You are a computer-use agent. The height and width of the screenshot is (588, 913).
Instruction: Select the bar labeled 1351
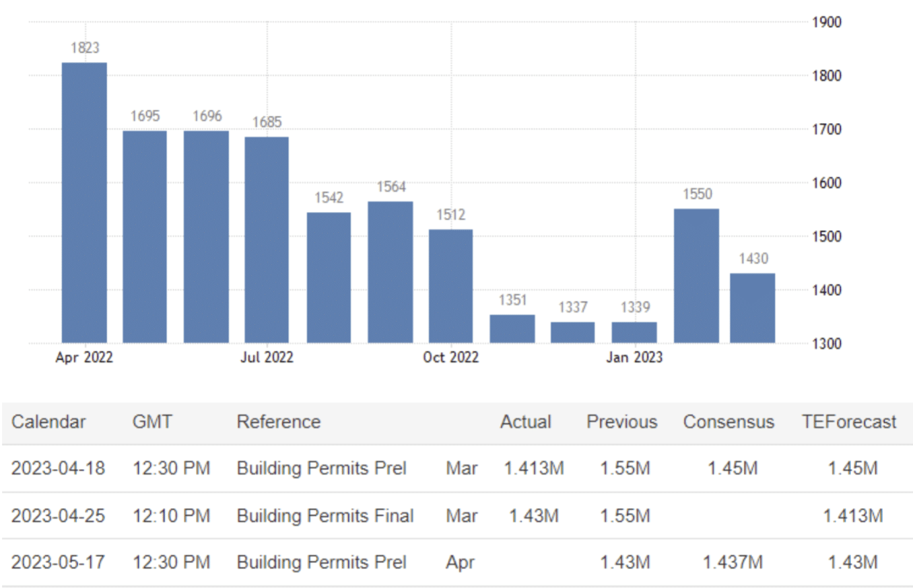click(x=512, y=328)
